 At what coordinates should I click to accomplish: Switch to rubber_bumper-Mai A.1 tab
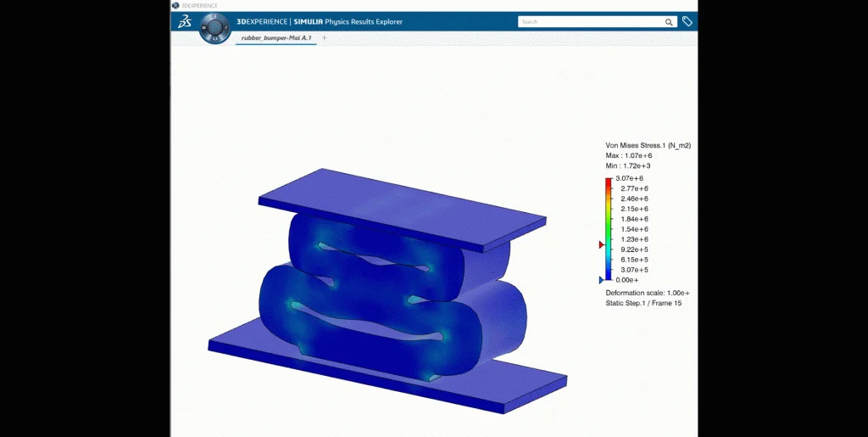coord(275,38)
